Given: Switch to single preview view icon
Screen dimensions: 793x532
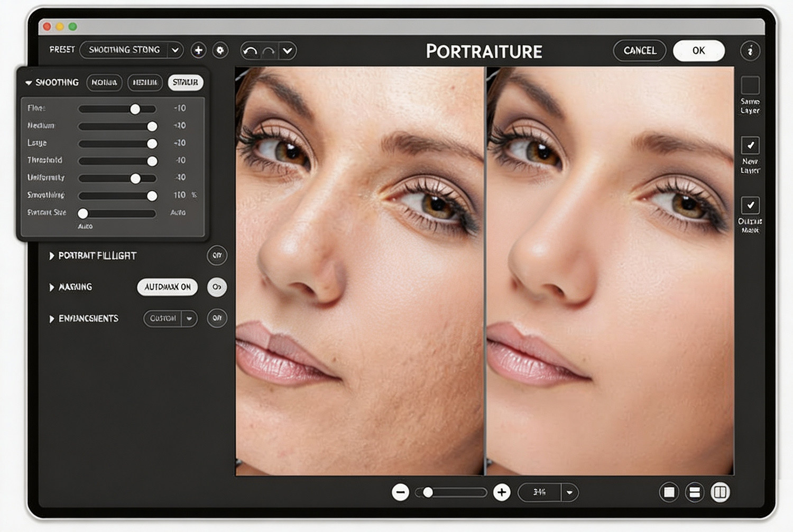Looking at the screenshot, I should pos(669,492).
